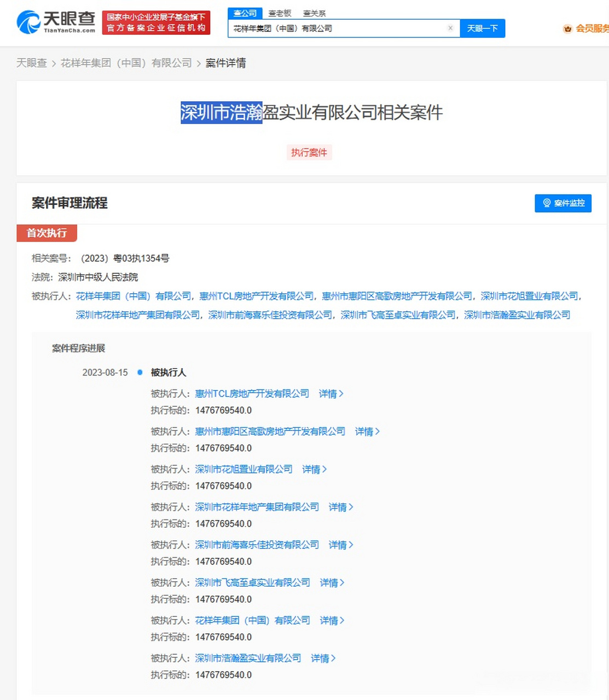Screen dimensions: 609x700
Task: Expand 详情 for 深圳市花样年地产集团有限公司
Action: (x=340, y=507)
